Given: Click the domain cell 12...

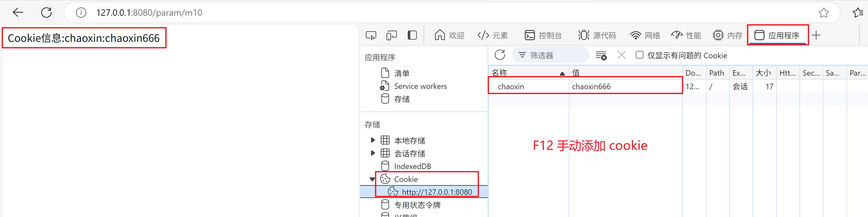Looking at the screenshot, I should tap(694, 87).
